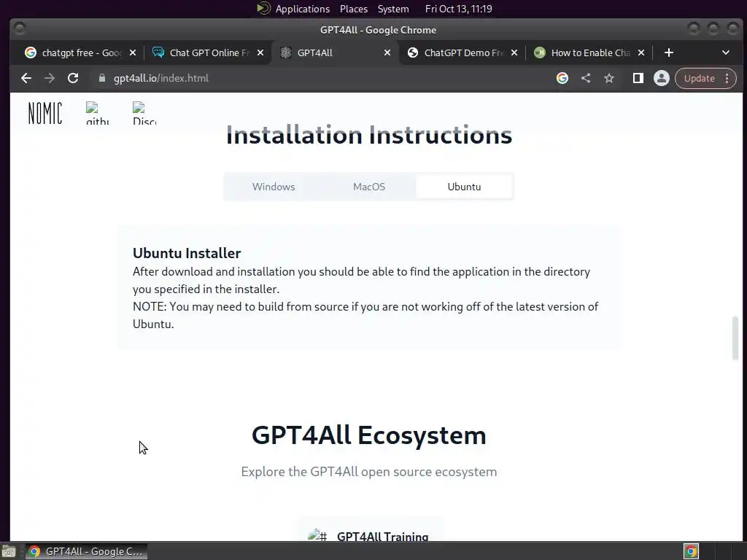Viewport: 747px width, 560px height.
Task: Click the show desktop taskbar icon
Action: (9, 551)
